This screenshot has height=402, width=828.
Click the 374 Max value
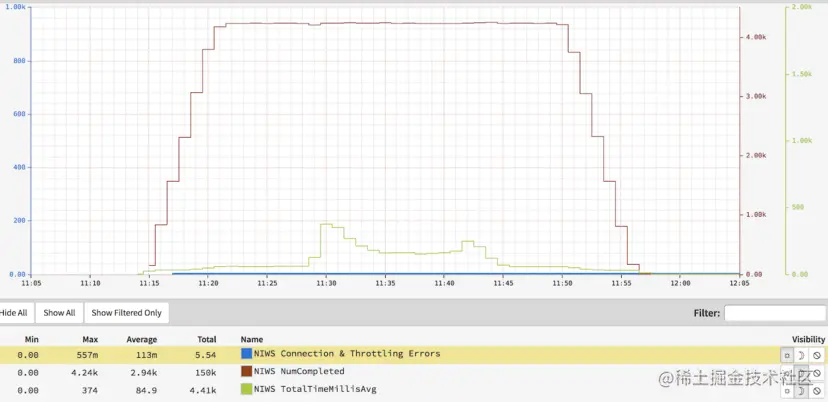click(91, 390)
